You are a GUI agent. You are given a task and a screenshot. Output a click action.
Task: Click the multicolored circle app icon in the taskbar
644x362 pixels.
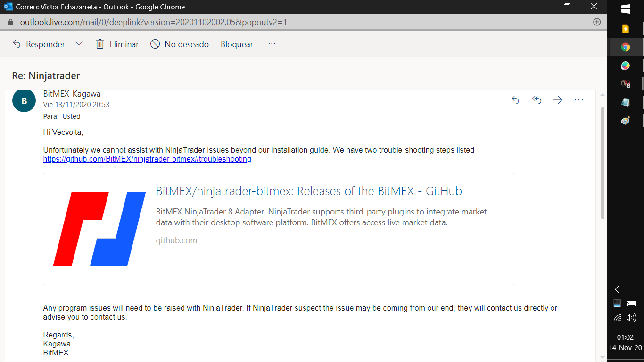point(626,66)
